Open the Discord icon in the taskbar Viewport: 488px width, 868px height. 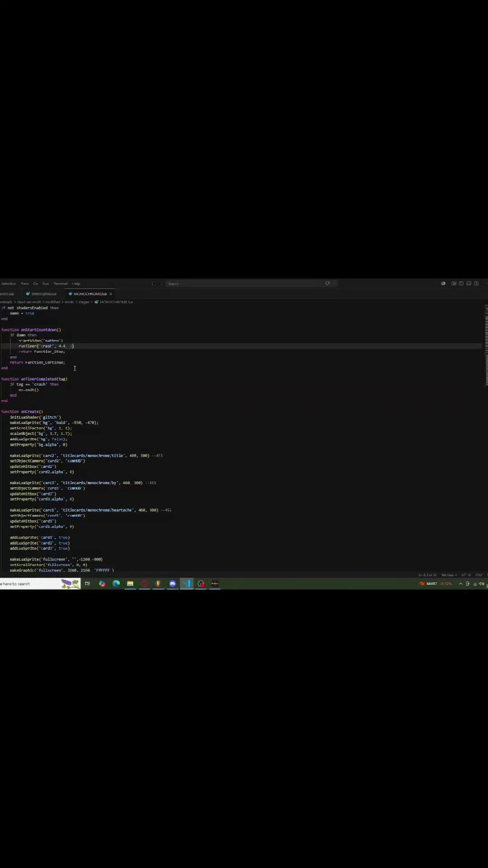[173, 584]
